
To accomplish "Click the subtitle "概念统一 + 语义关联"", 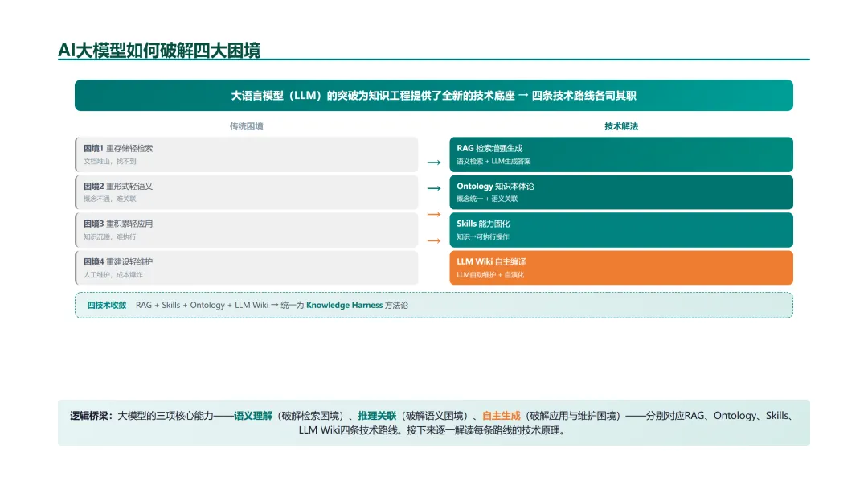I will pos(487,199).
